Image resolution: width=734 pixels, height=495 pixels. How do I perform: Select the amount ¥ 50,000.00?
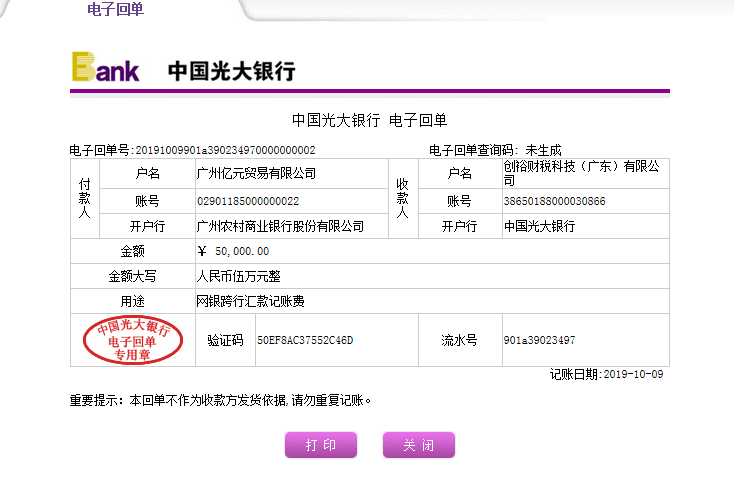233,251
